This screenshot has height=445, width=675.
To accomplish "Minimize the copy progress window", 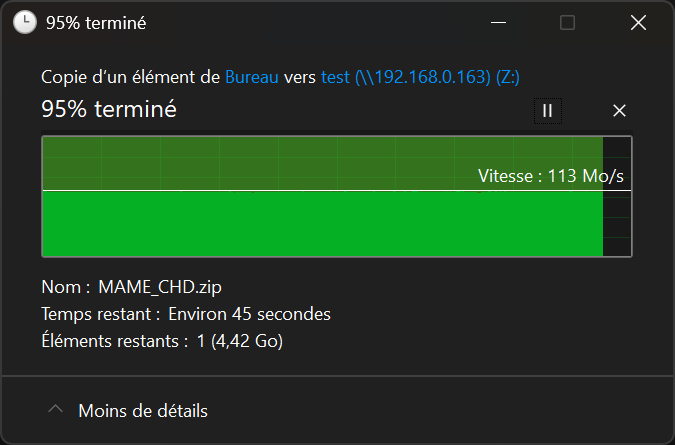I will point(497,22).
